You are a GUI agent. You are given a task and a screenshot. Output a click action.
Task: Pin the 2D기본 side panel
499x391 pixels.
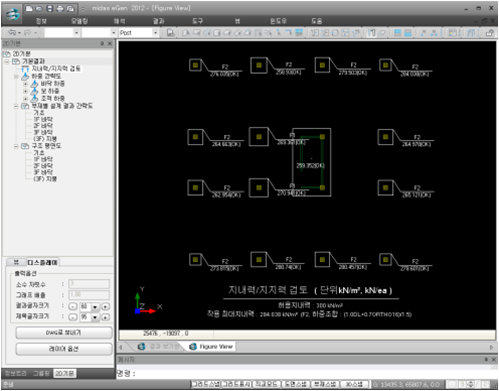[102, 44]
